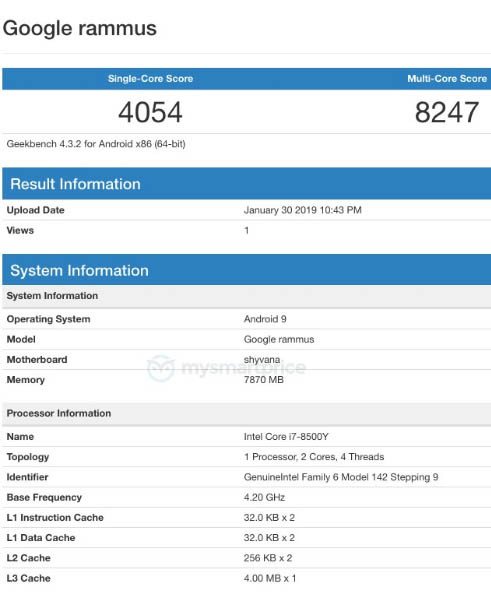Select the L1 Data Cache 32.0 KB value

pos(269,538)
